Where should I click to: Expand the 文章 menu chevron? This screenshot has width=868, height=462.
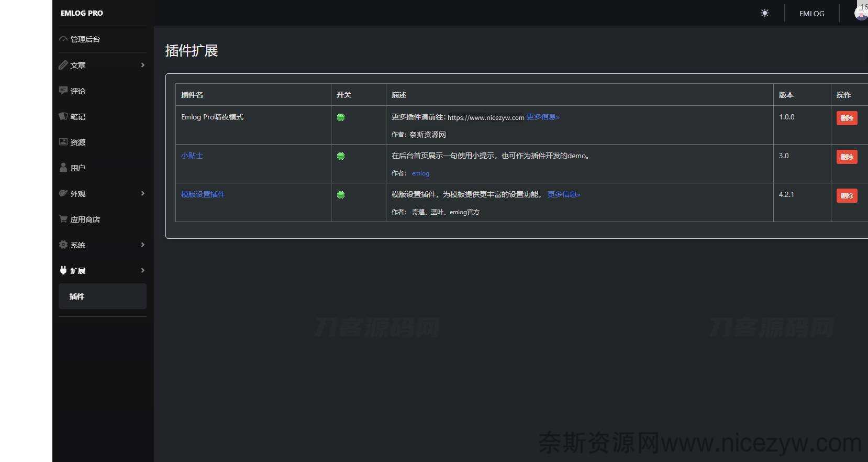[143, 65]
